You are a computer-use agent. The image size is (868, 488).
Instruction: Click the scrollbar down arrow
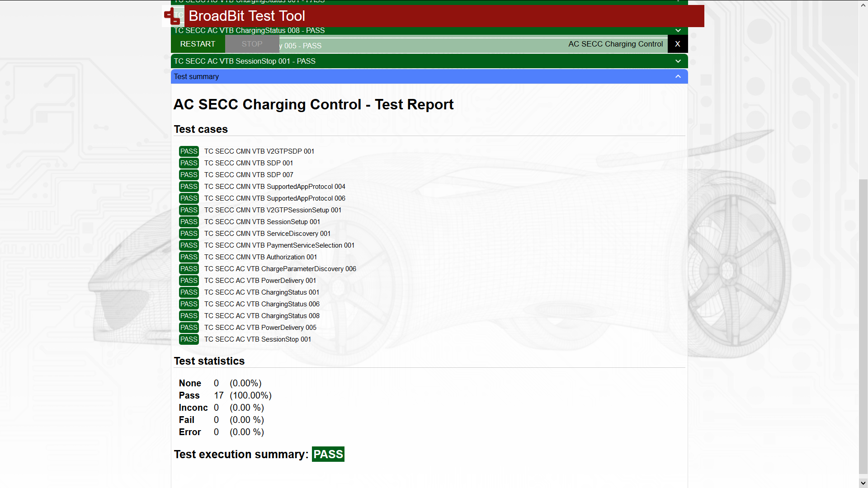point(863,483)
